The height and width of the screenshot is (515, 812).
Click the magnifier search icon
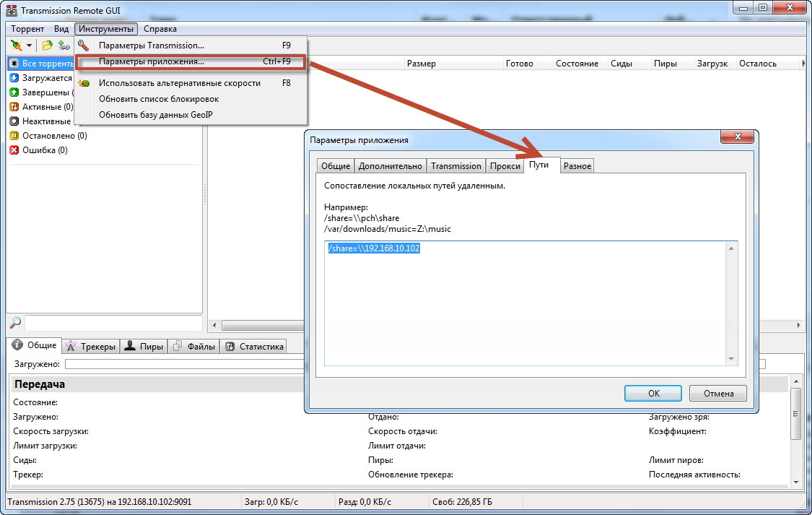pos(16,323)
